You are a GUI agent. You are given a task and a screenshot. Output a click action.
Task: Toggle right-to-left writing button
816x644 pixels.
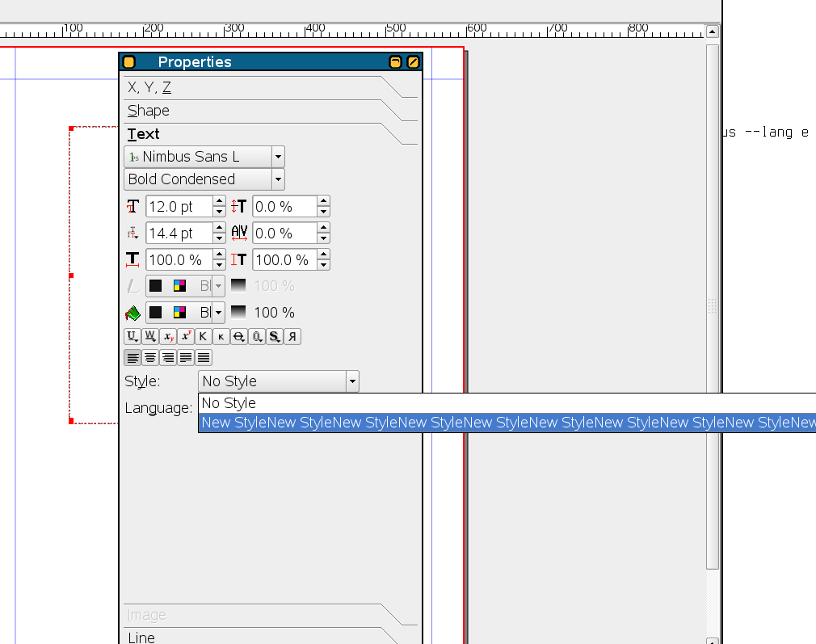[x=292, y=336]
